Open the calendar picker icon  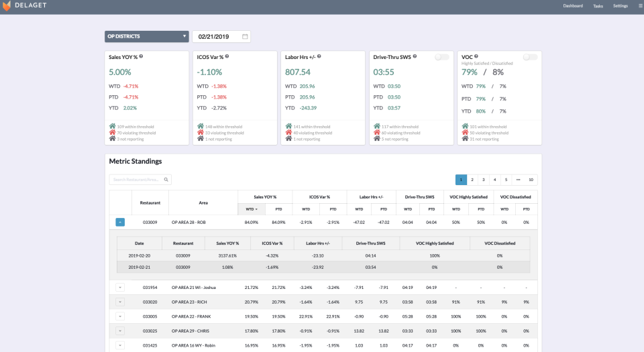coord(245,36)
